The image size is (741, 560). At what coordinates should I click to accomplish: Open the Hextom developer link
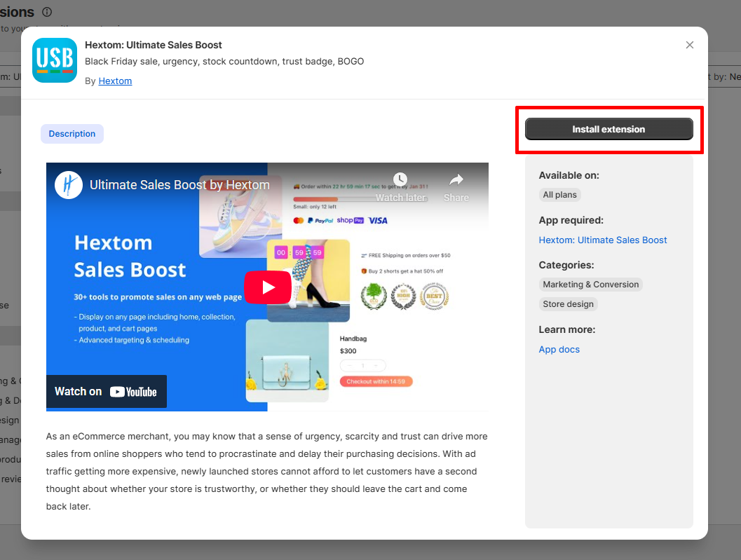[x=115, y=81]
